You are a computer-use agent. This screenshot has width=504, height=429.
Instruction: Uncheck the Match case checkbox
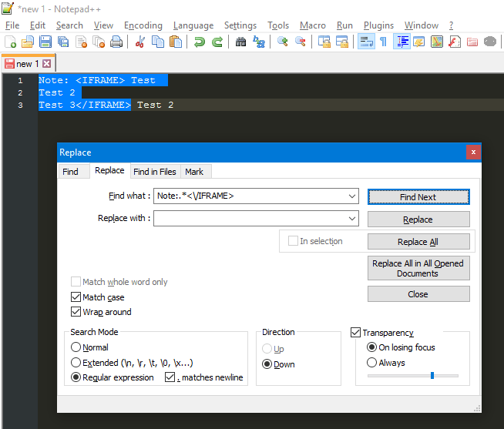[x=76, y=297]
